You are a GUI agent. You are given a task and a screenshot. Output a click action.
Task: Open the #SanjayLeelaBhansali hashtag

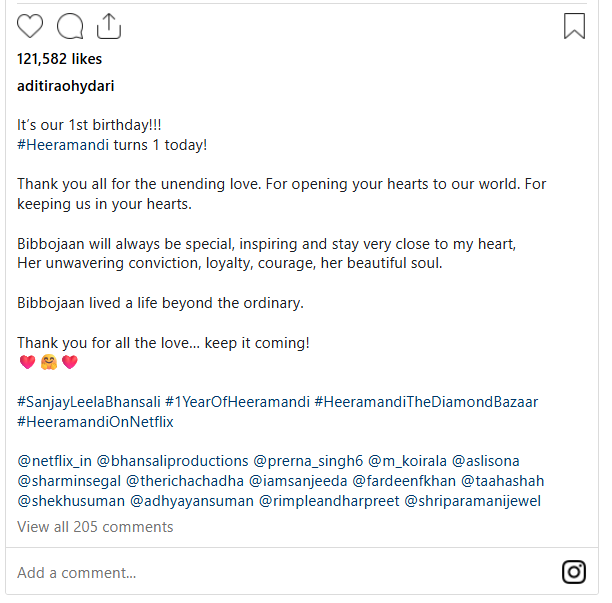[86, 402]
